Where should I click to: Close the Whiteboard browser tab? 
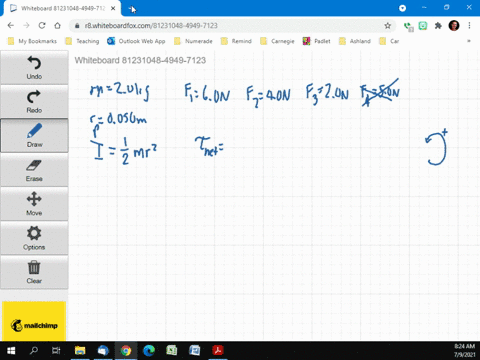pyautogui.click(x=113, y=8)
